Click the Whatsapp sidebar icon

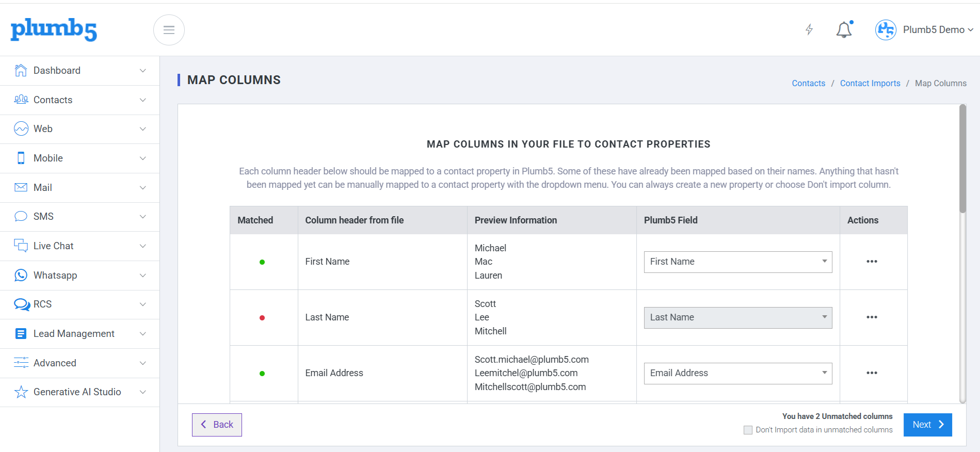click(x=21, y=275)
